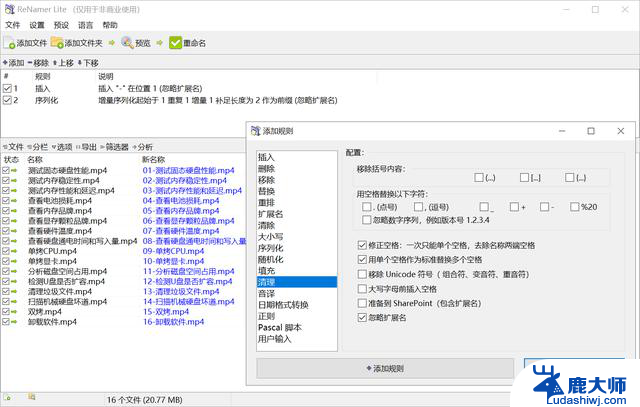The height and width of the screenshot is (407, 640).
Task: Open the 文件 dropdown in files toolbar
Action: pos(13,147)
